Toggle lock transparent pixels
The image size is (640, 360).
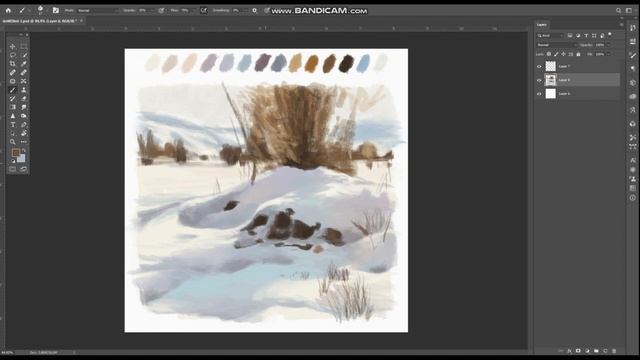click(x=549, y=54)
